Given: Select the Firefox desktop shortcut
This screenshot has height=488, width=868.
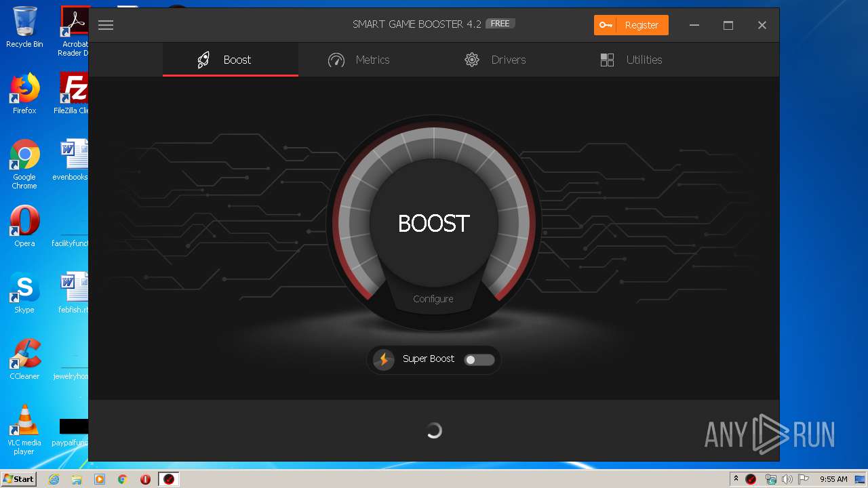Looking at the screenshot, I should 24,94.
